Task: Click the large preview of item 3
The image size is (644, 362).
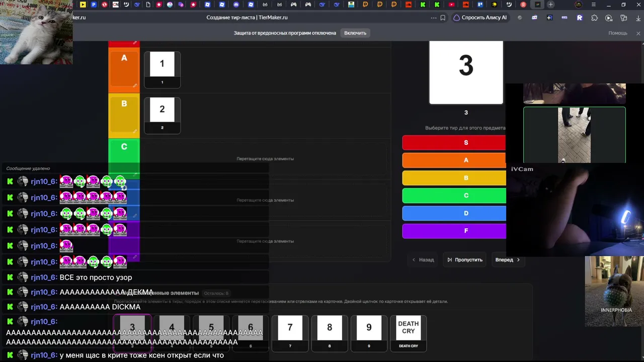Action: click(466, 72)
